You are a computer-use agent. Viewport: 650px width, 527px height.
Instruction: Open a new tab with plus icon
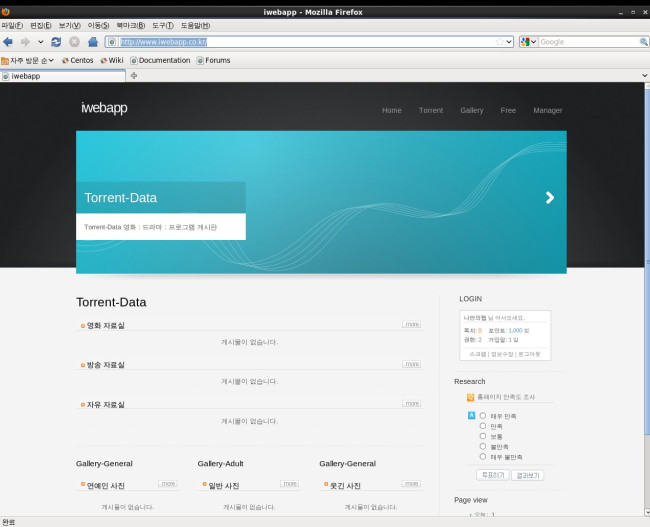[x=133, y=75]
